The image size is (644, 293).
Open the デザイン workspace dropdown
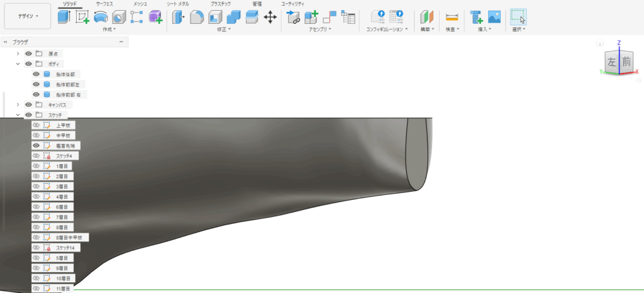pyautogui.click(x=27, y=16)
